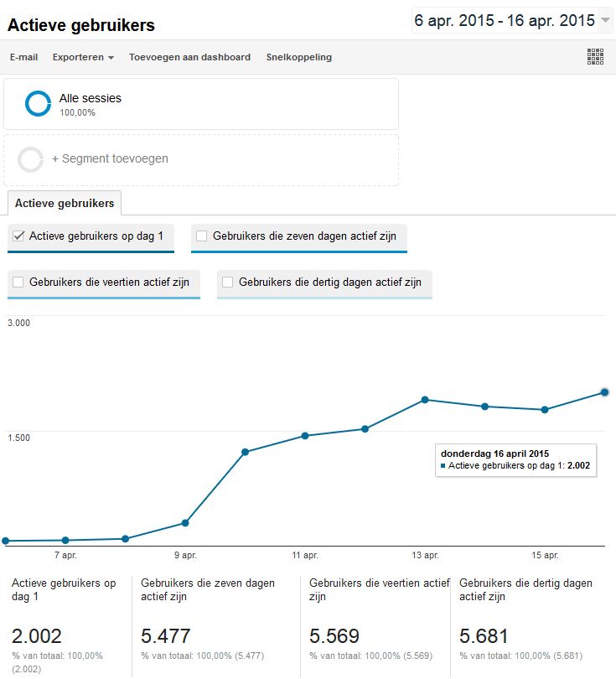The width and height of the screenshot is (616, 679).
Task: Click E-mail in the toolbar
Action: tap(23, 57)
